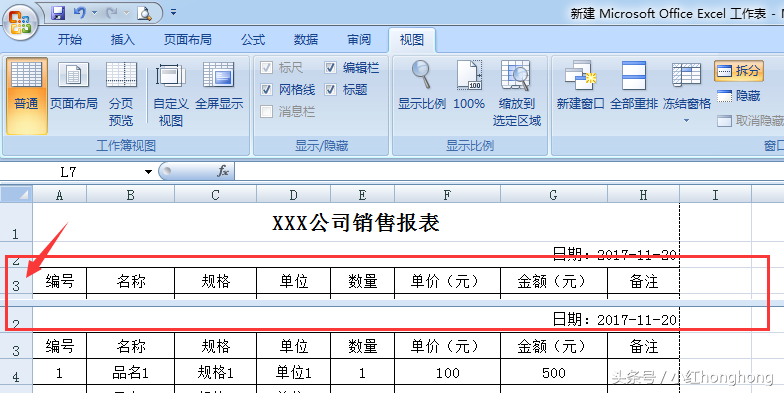Select 普通 workbook view

[x=26, y=96]
